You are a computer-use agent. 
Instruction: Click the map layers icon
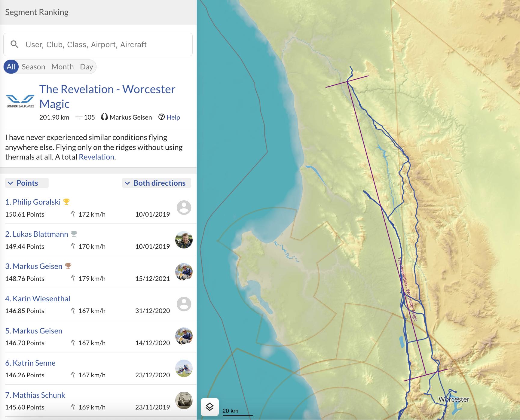click(x=210, y=407)
